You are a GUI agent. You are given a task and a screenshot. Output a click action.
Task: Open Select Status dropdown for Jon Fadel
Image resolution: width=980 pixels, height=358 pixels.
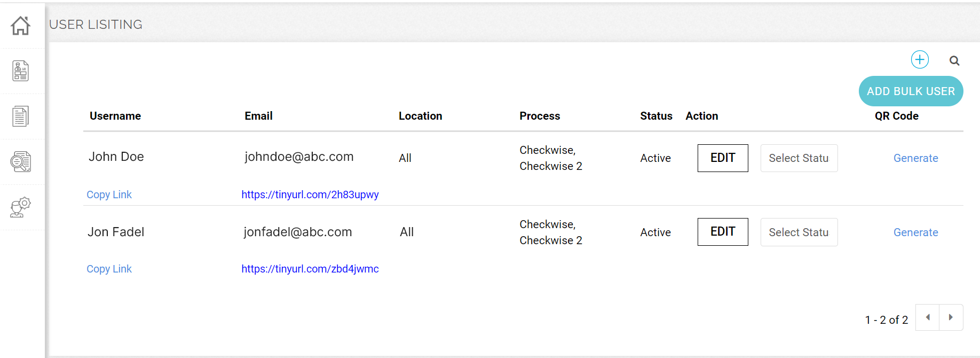[799, 232]
